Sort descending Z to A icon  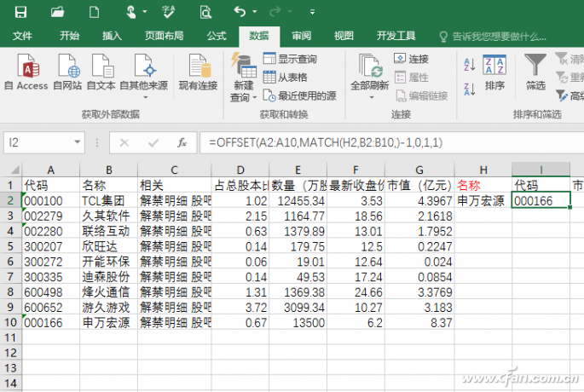469,89
